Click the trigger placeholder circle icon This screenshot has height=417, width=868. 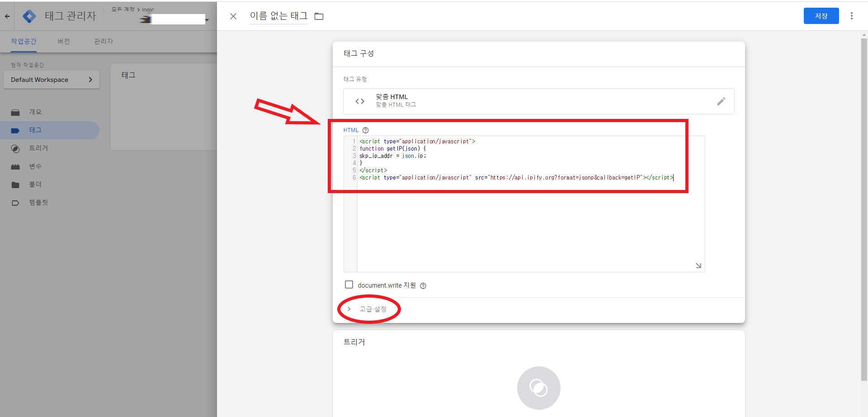pyautogui.click(x=538, y=388)
